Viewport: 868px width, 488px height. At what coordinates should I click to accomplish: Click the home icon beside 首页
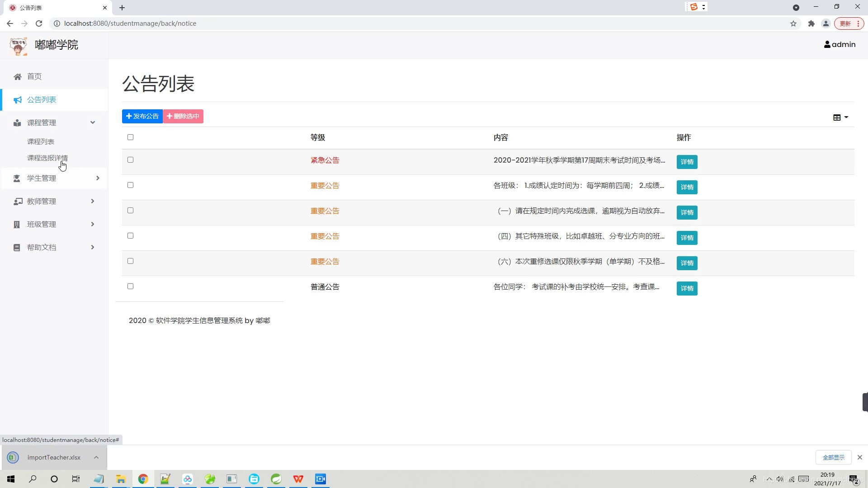click(18, 77)
